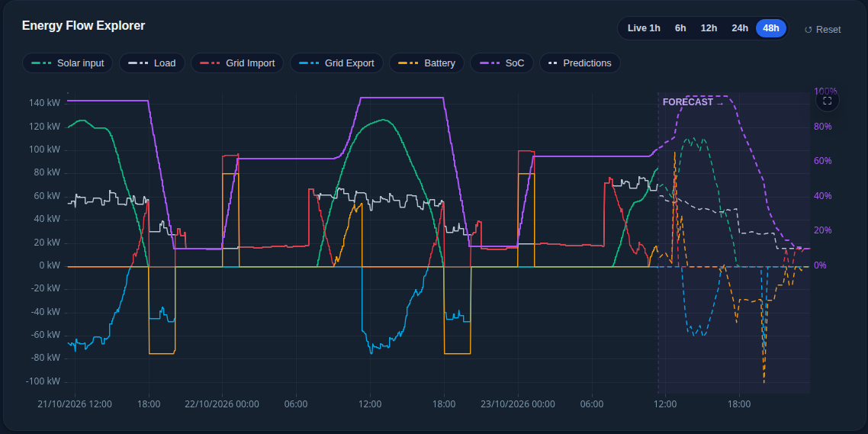The height and width of the screenshot is (434, 868).
Task: Select the 12h time range
Action: (x=709, y=28)
